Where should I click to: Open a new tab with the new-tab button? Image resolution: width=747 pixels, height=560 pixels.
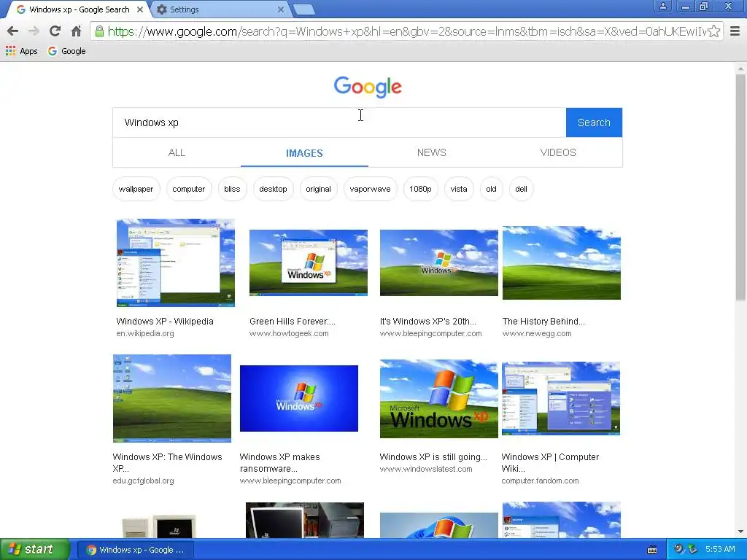pyautogui.click(x=303, y=9)
